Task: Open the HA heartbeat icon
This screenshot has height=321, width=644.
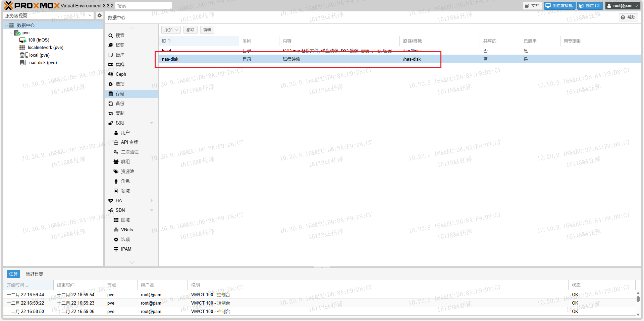Action: [x=111, y=201]
